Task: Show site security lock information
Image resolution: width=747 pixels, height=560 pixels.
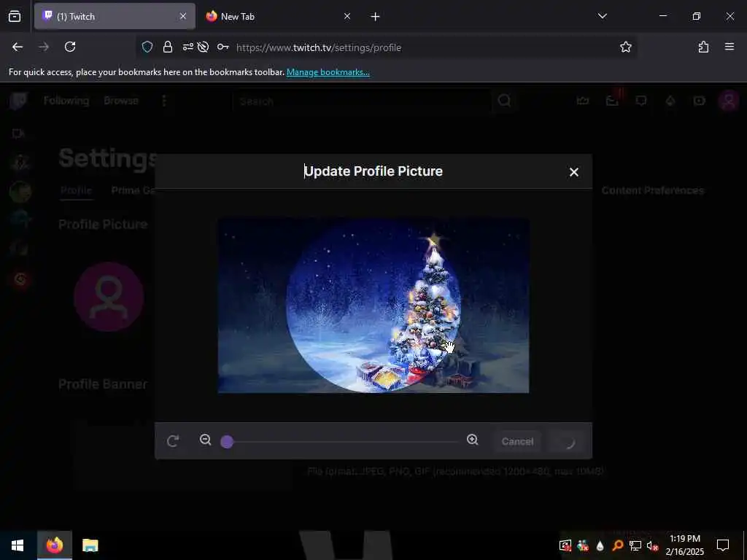Action: click(167, 47)
